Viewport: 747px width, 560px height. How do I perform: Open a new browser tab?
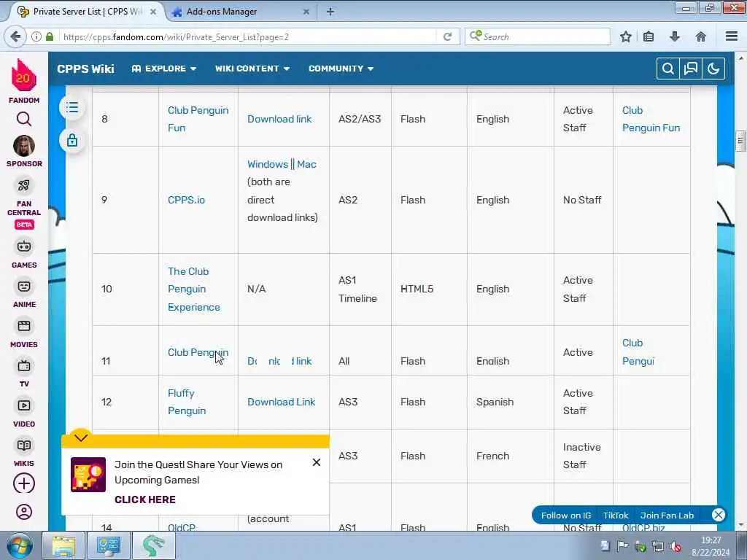330,12
